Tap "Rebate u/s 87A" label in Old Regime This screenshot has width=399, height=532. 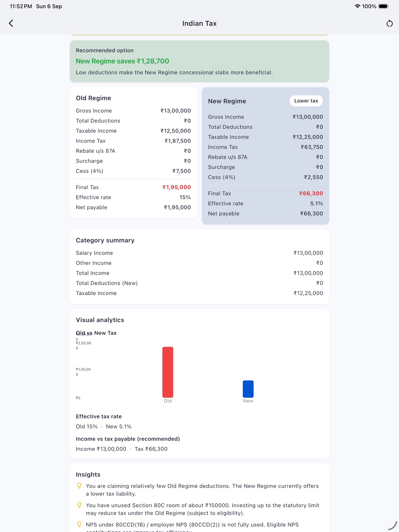96,151
